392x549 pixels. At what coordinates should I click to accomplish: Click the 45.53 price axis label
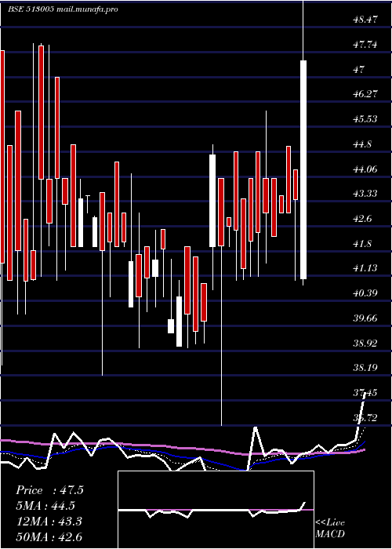(365, 119)
